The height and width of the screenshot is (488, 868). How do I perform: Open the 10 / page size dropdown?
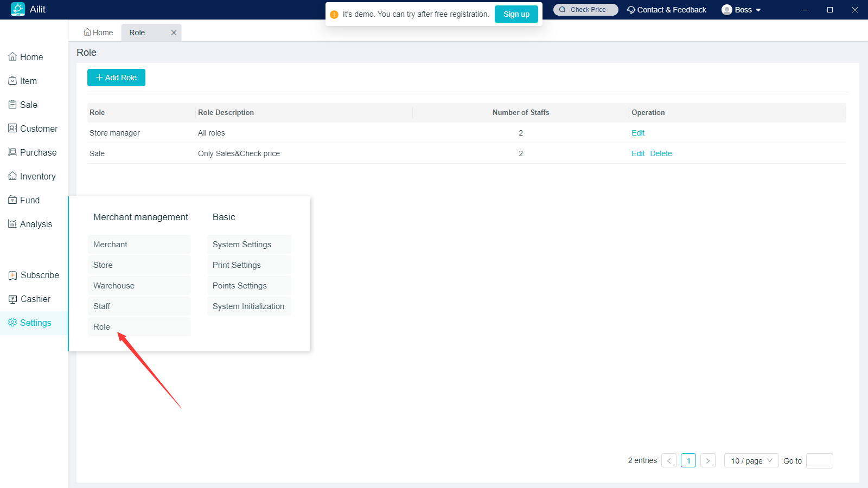pos(751,461)
